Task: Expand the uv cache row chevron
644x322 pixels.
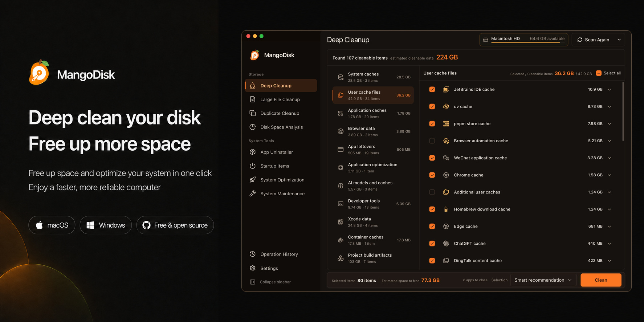Action: click(x=610, y=107)
